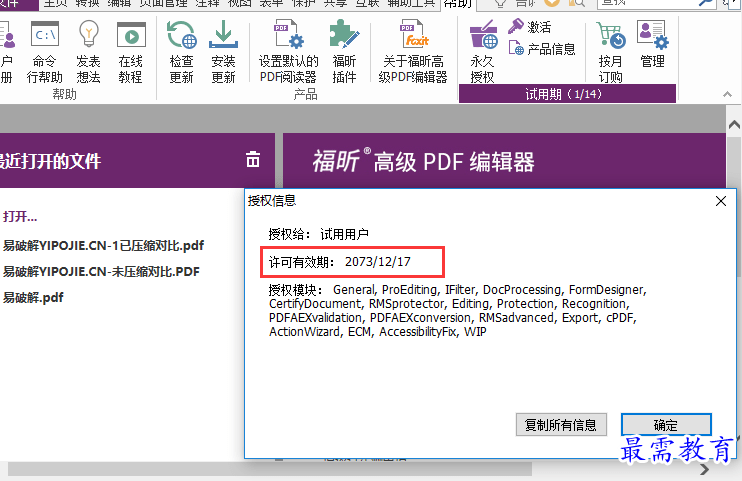Open 设置默认的PDF阅读器 option

click(x=288, y=52)
